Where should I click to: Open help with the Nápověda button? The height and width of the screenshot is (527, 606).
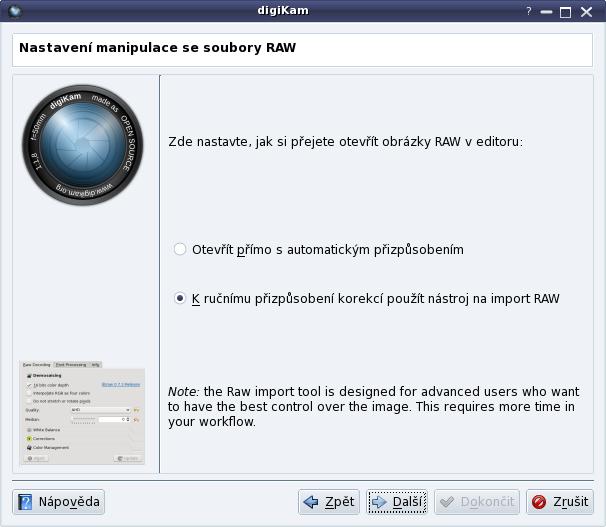pyautogui.click(x=58, y=502)
